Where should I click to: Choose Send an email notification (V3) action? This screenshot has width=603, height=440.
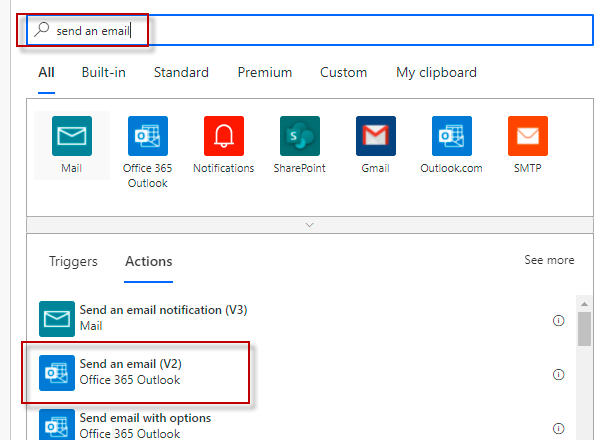pyautogui.click(x=302, y=318)
